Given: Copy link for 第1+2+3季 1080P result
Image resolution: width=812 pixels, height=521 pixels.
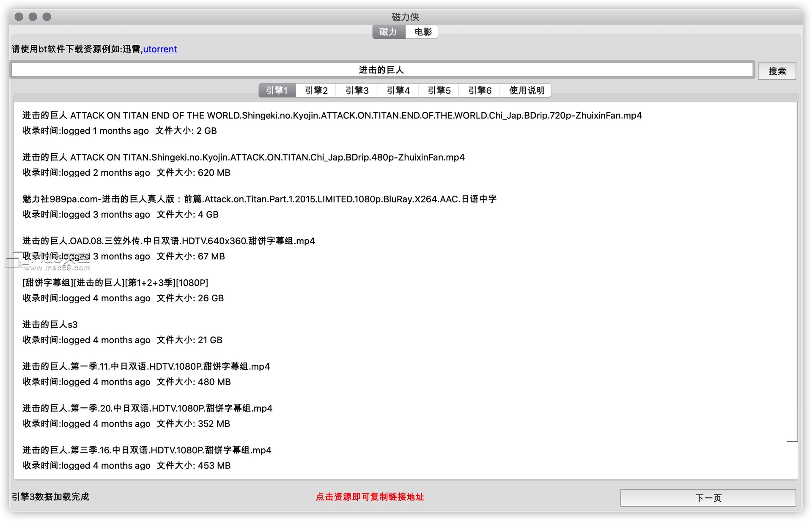Looking at the screenshot, I should (115, 283).
